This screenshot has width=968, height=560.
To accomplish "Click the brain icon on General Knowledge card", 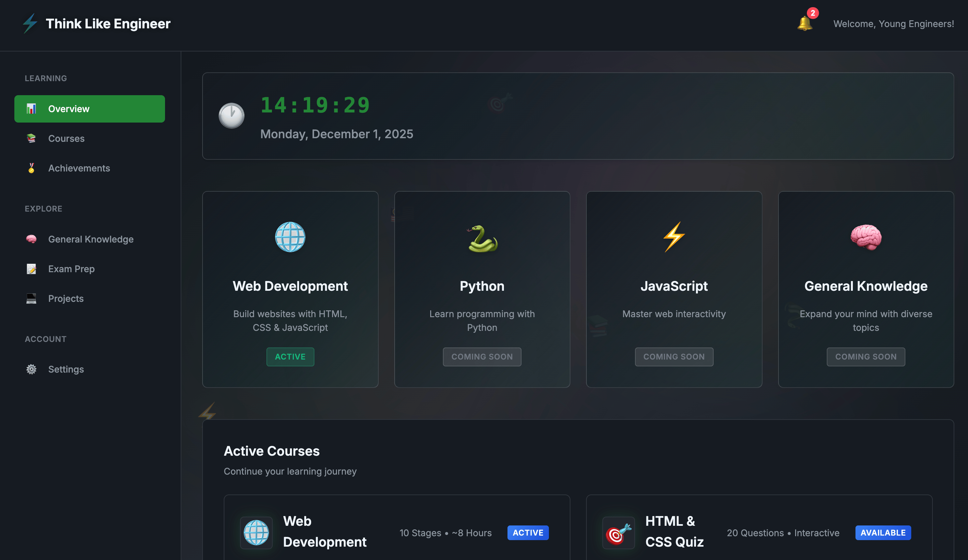I will point(866,237).
